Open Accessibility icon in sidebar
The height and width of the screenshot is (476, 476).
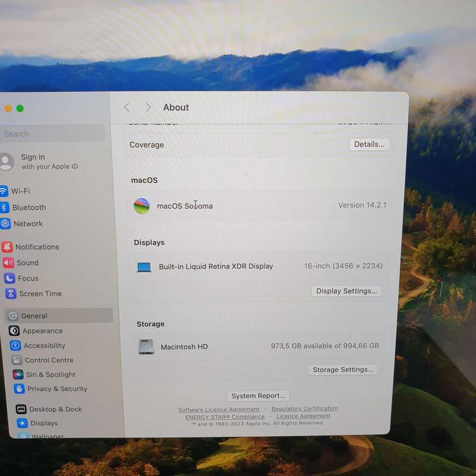(x=15, y=346)
